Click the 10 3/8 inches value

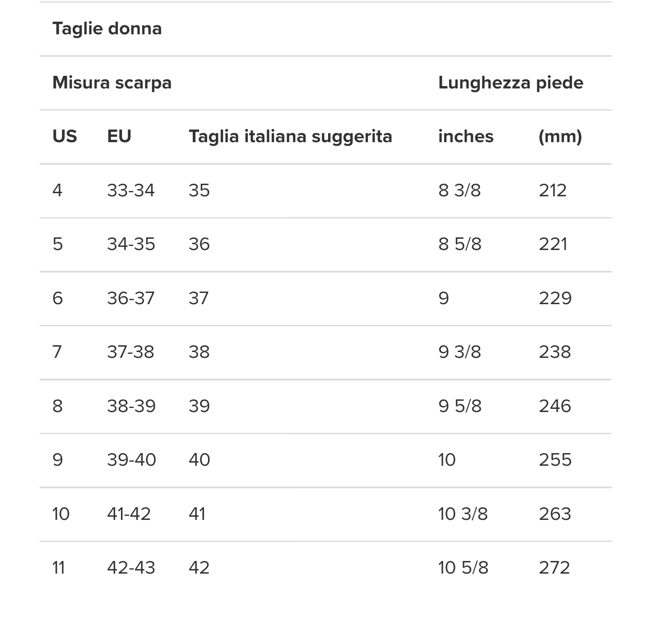(x=463, y=514)
